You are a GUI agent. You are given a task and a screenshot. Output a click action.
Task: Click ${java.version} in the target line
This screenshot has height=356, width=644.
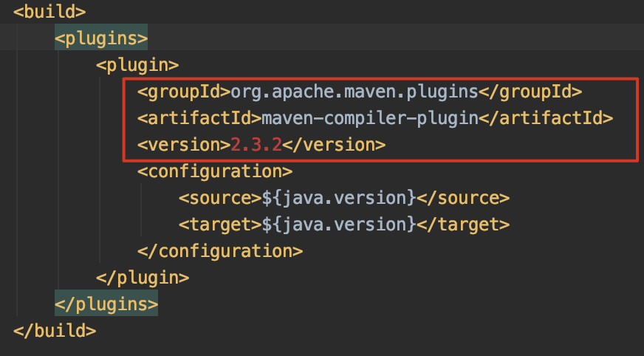pyautogui.click(x=339, y=225)
